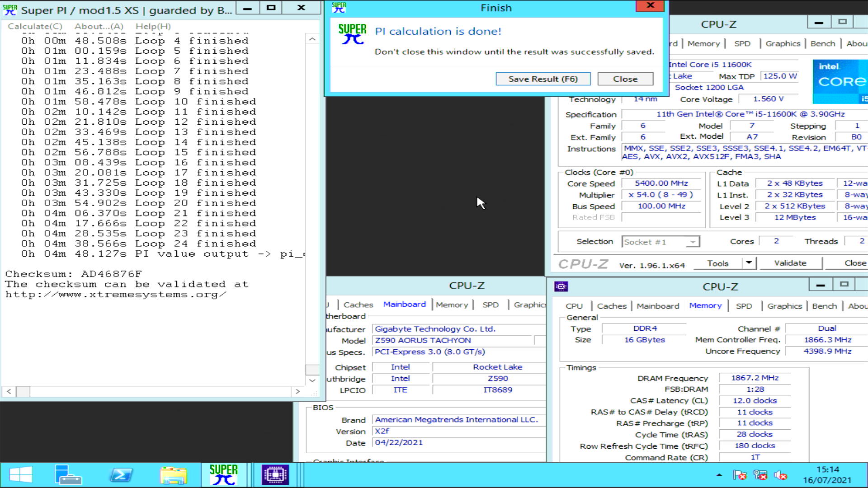Click the Tools button in CPU-Z
Screen dimensions: 868x488
point(718,263)
